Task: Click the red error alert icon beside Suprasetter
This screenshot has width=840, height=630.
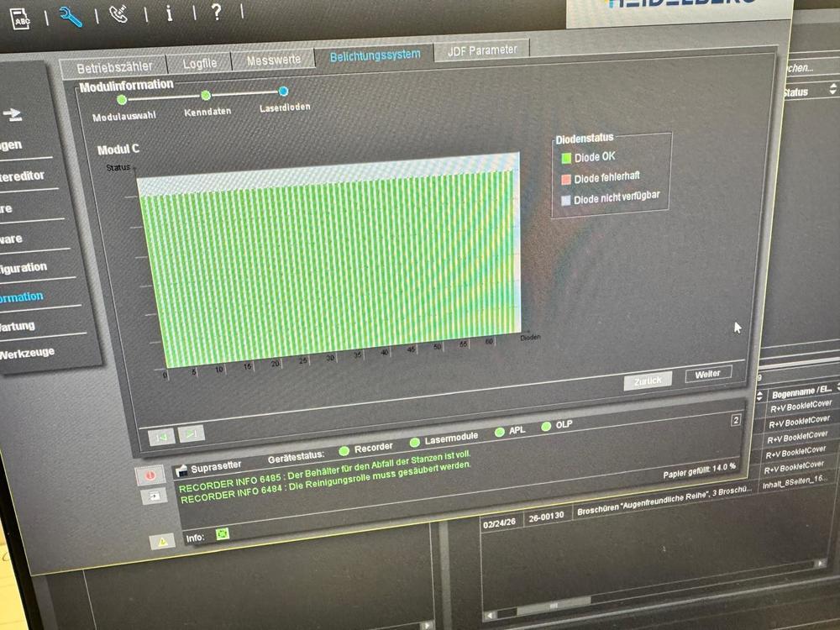Action: 150,475
